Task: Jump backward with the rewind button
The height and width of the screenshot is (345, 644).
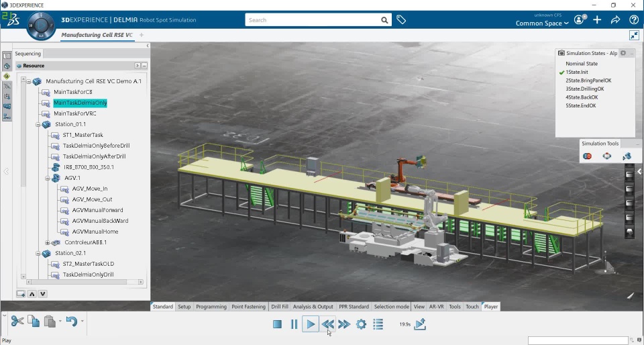Action: coord(327,324)
